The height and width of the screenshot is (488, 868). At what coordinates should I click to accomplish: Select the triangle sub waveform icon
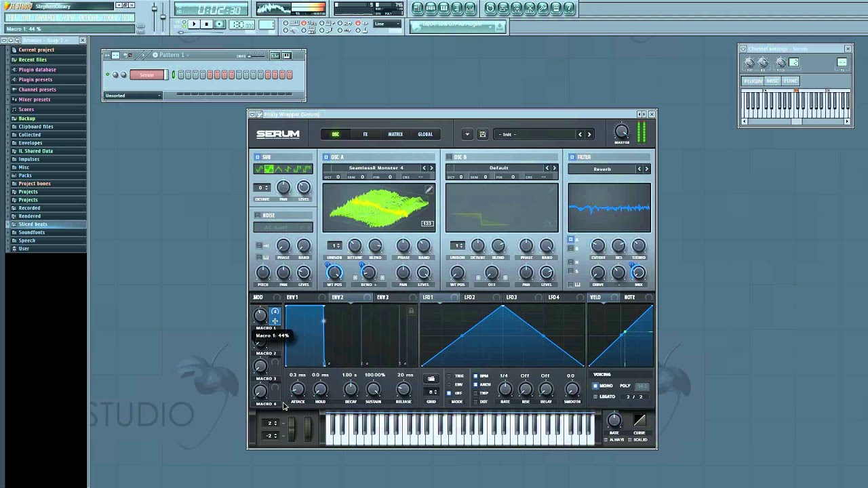(x=279, y=169)
